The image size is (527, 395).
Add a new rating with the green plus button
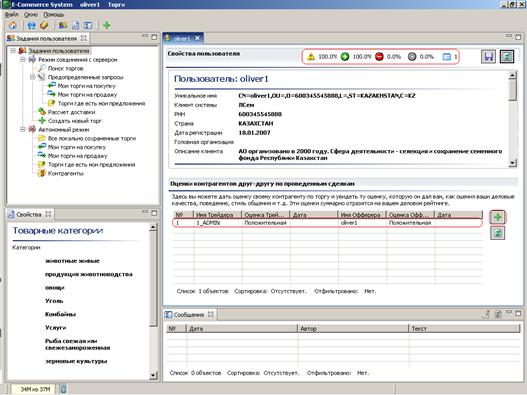click(x=497, y=217)
